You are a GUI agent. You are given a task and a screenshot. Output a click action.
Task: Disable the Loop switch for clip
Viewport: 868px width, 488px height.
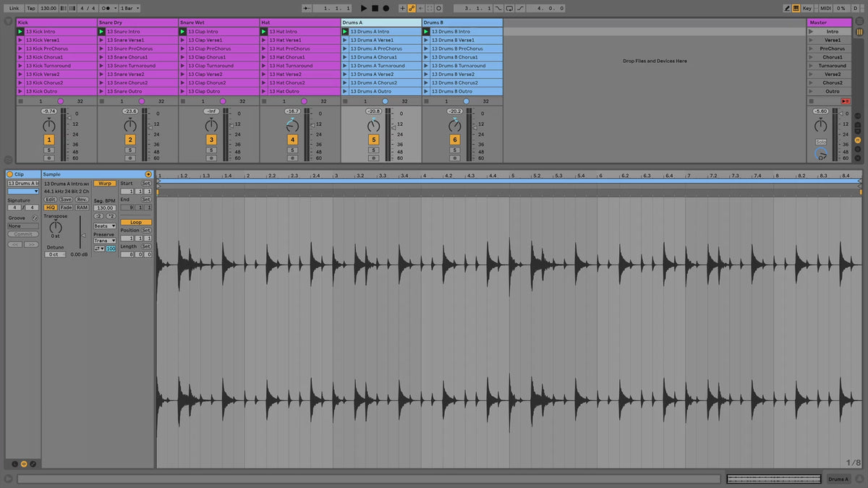pyautogui.click(x=135, y=222)
